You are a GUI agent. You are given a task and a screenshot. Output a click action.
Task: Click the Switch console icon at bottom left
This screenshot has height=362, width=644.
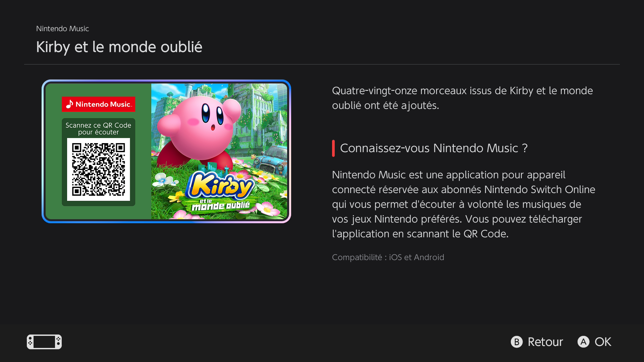(x=44, y=342)
